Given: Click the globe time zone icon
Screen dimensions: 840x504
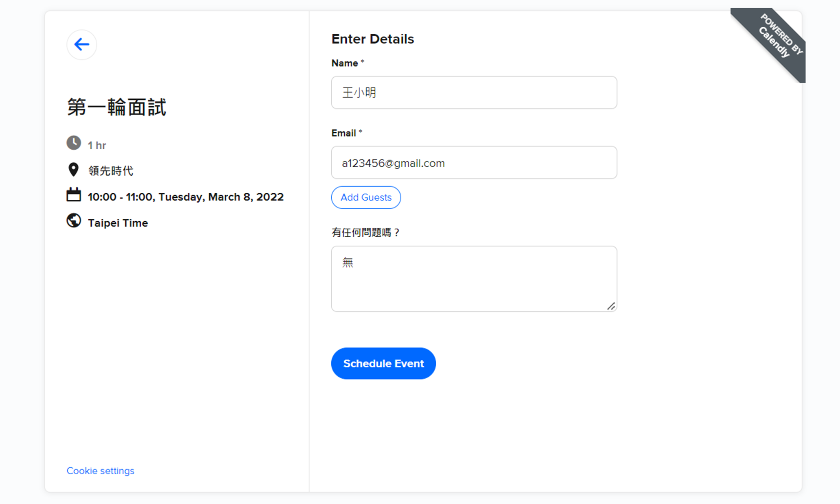Looking at the screenshot, I should 74,221.
